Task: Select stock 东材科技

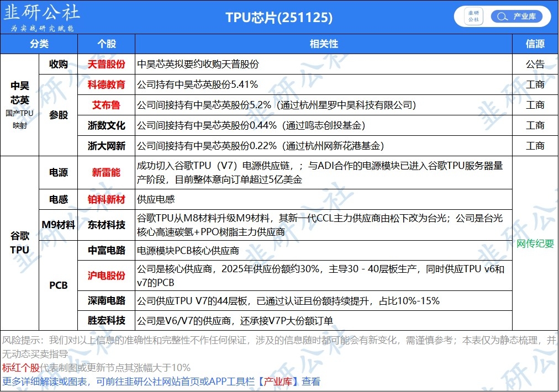Action: coord(106,225)
